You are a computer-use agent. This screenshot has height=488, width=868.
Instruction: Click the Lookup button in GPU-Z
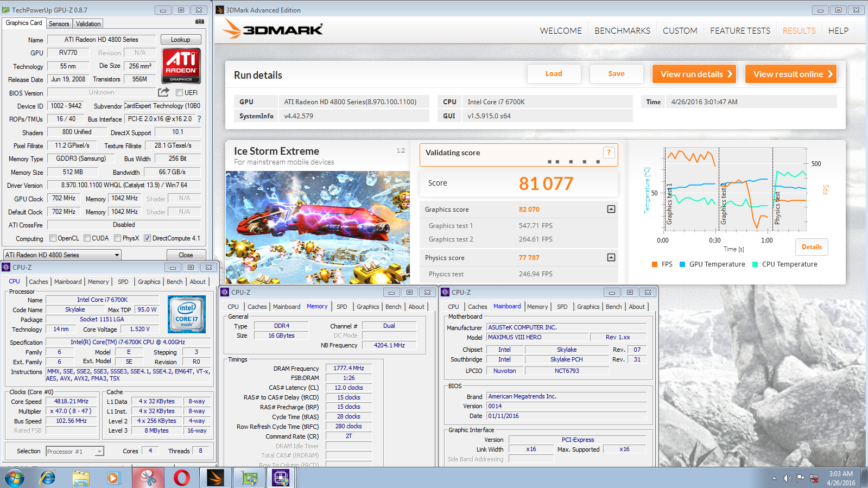pos(181,40)
